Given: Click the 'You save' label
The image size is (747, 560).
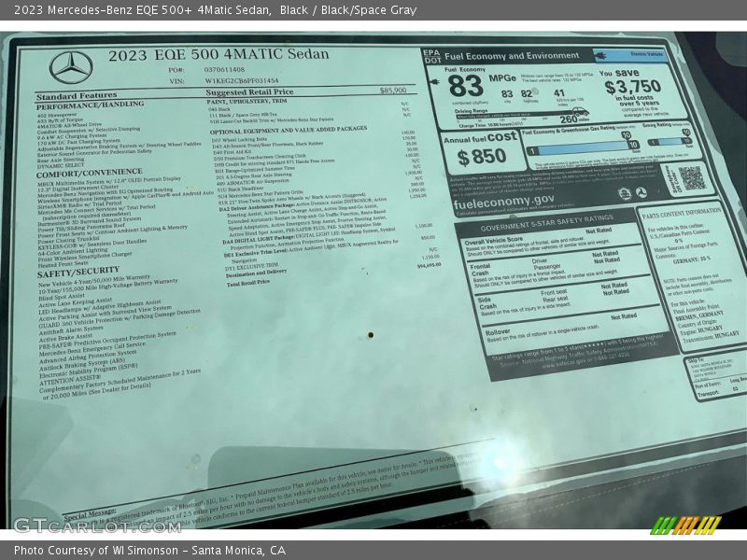Looking at the screenshot, I should (619, 73).
